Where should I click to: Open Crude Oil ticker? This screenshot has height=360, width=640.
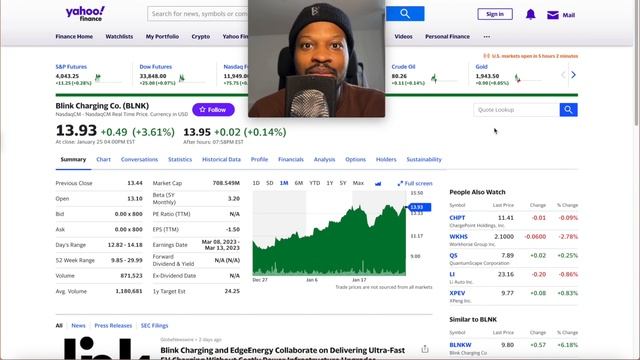coord(403,67)
